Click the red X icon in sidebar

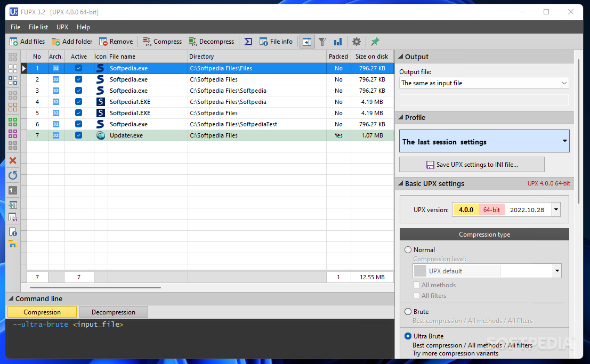13,160
